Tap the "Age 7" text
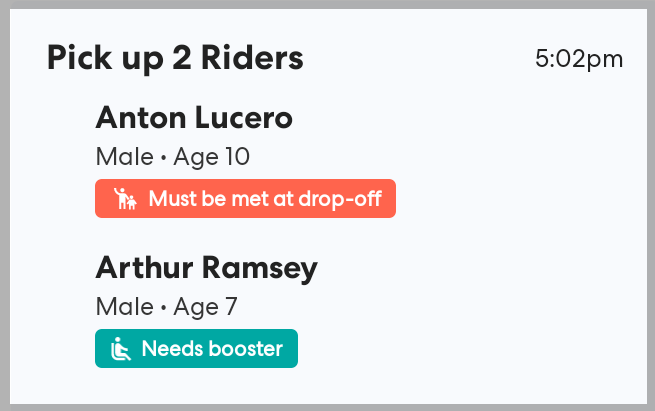Viewport: 655px width, 411px height. click(x=205, y=307)
